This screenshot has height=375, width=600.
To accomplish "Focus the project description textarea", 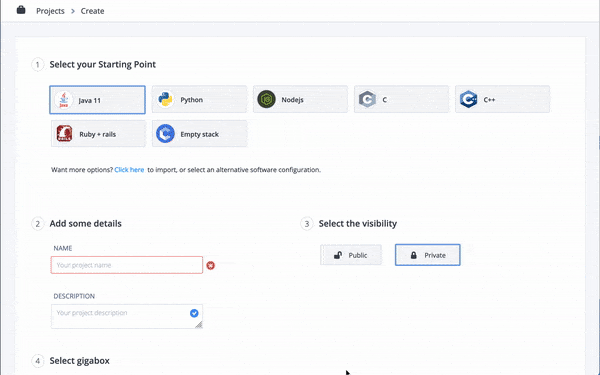I will coord(127,316).
